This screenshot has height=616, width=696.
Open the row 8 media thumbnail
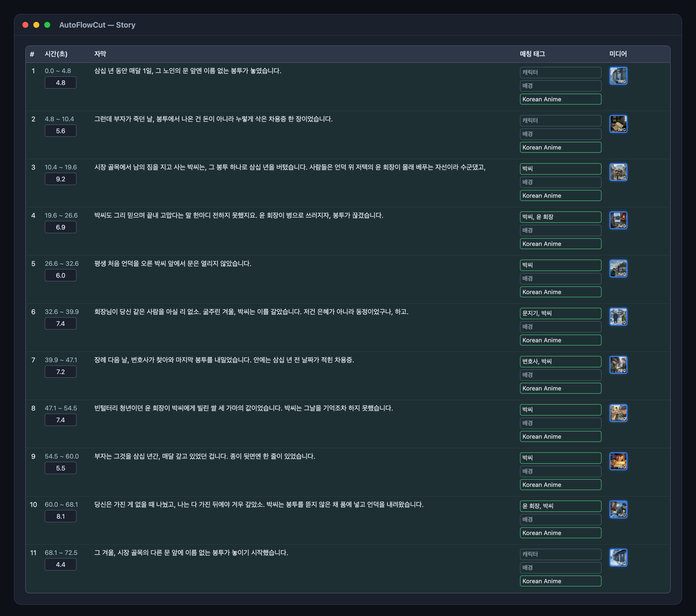click(x=618, y=413)
